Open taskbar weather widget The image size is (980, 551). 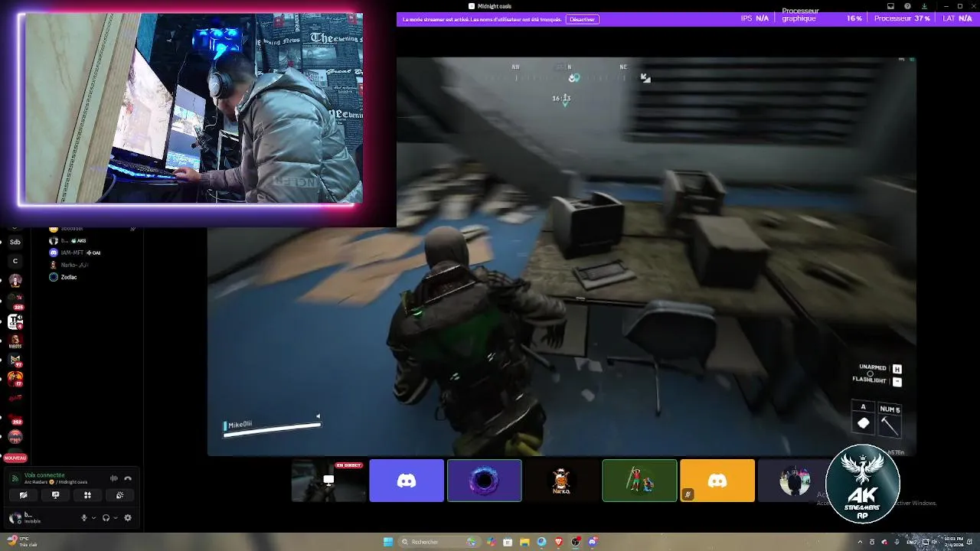pyautogui.click(x=21, y=542)
